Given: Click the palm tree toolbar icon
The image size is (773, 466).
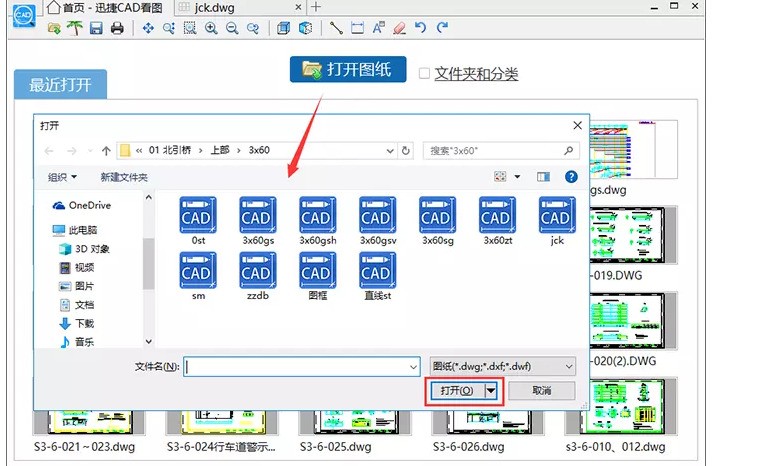Looking at the screenshot, I should [x=75, y=28].
